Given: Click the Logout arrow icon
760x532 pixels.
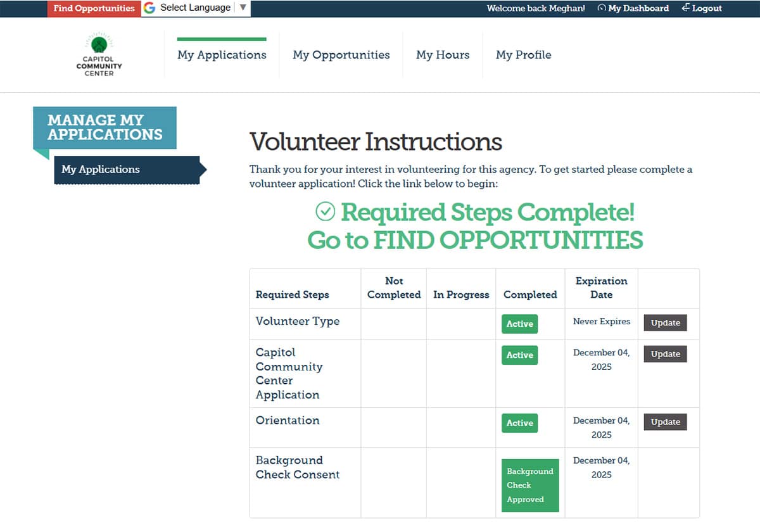Looking at the screenshot, I should click(x=685, y=8).
